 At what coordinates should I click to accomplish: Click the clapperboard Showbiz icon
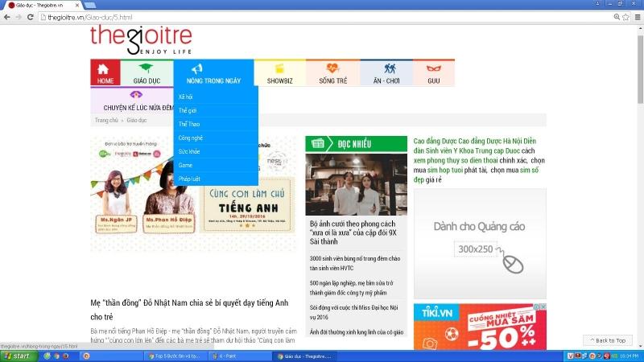[x=279, y=69]
